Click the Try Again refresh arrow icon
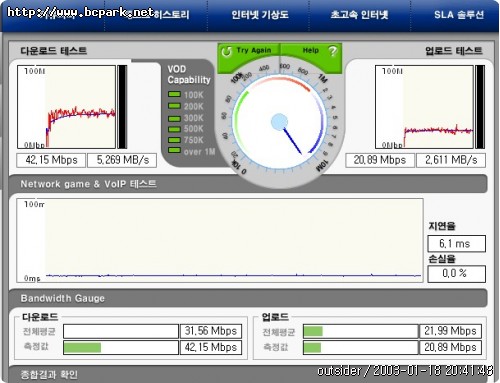This screenshot has width=500, height=383. click(x=227, y=51)
